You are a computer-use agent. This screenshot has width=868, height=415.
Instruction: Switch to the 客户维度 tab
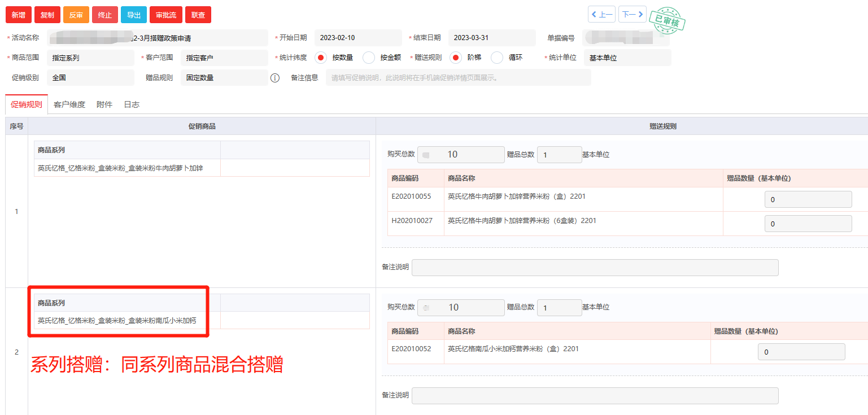[x=69, y=104]
